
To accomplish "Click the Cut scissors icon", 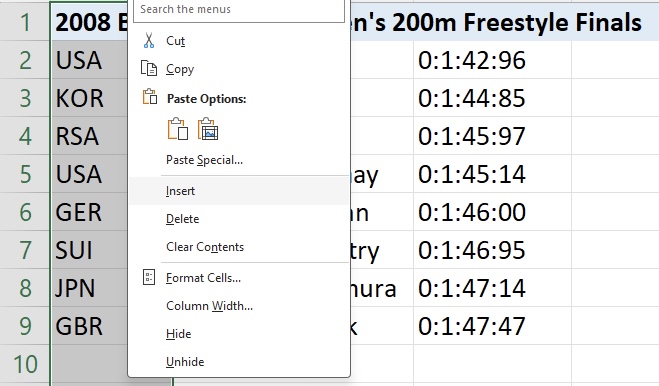I will (149, 41).
